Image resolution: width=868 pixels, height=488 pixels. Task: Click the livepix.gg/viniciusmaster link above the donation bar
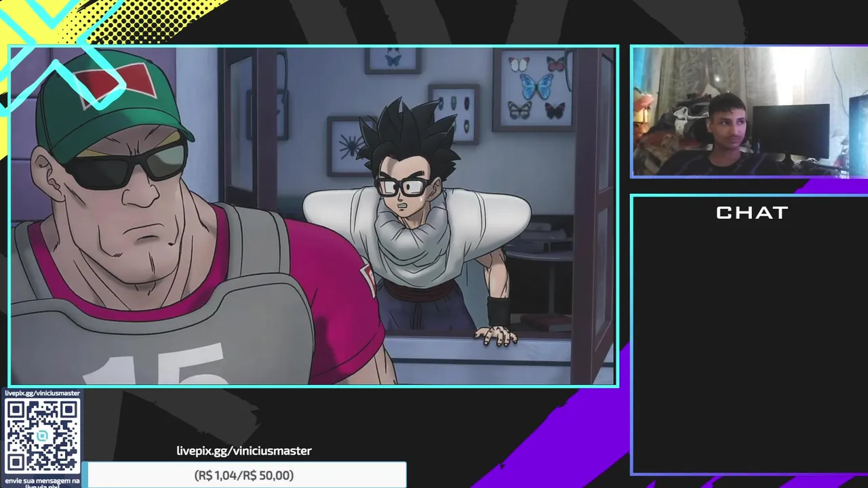(x=244, y=451)
